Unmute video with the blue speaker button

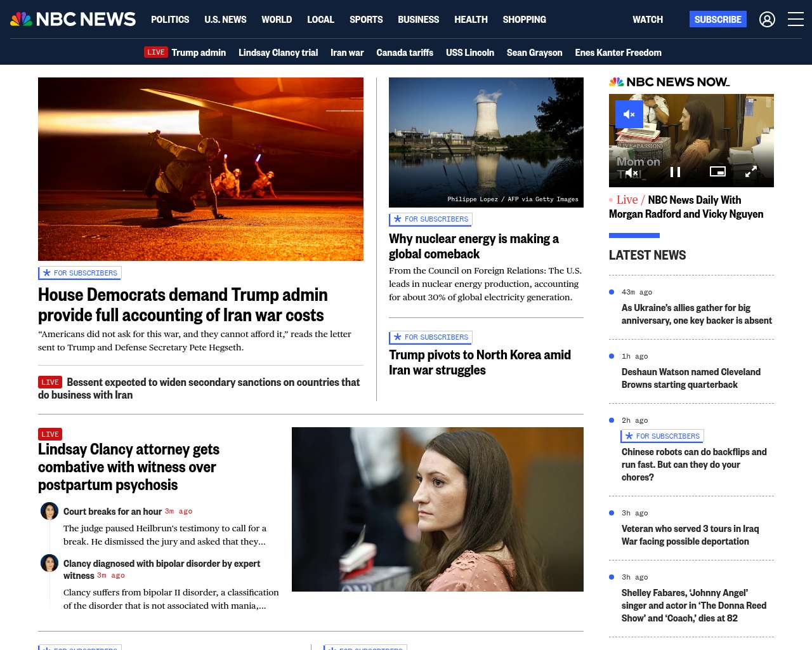(629, 114)
